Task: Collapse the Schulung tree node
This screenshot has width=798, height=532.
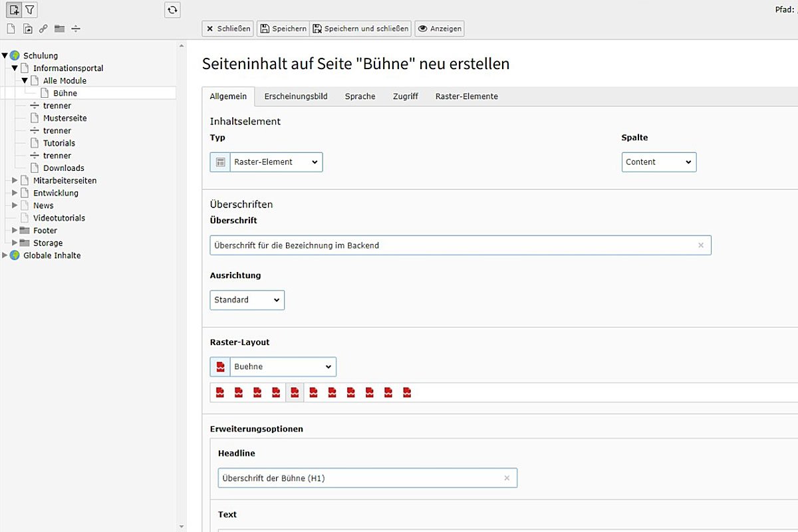Action: (5, 55)
